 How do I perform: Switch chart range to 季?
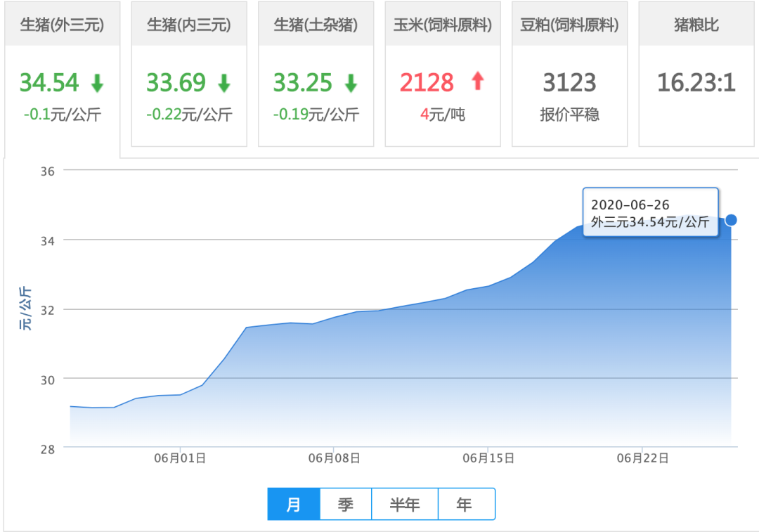coord(346,505)
